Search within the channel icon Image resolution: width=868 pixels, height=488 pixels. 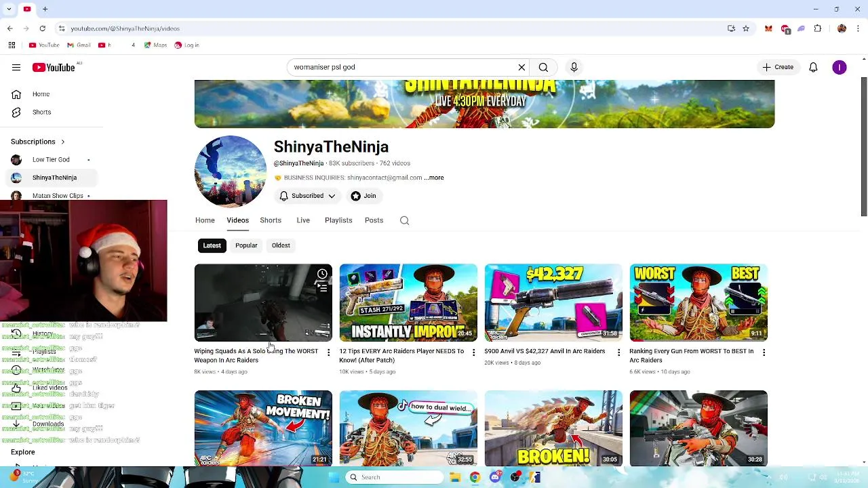pos(404,220)
